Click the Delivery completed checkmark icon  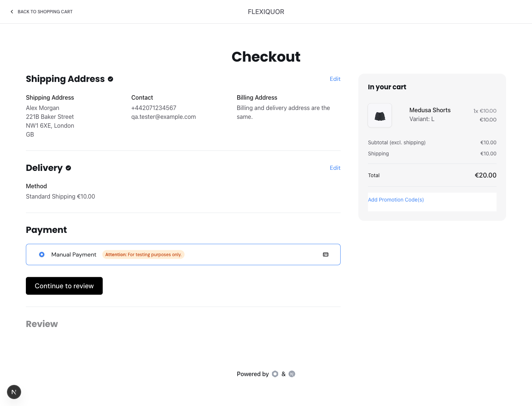pyautogui.click(x=68, y=168)
